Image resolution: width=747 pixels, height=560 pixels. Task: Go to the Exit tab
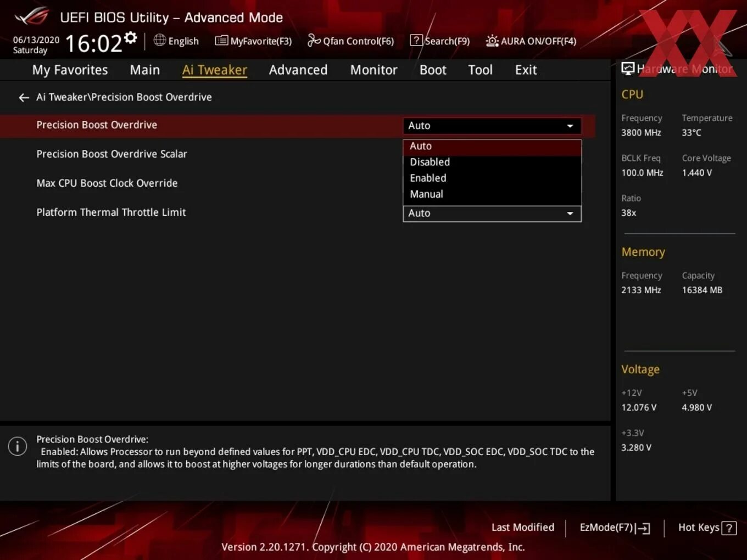coord(526,70)
